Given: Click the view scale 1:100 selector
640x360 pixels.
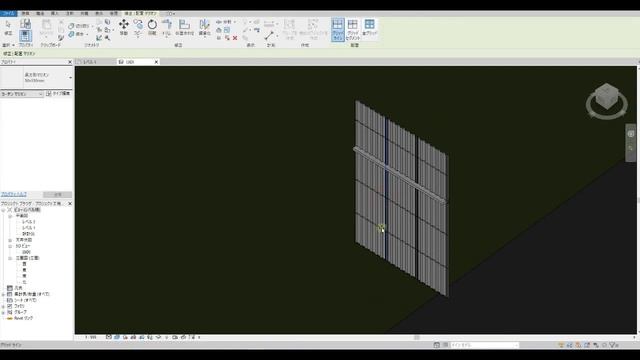Looking at the screenshot, I should 91,337.
